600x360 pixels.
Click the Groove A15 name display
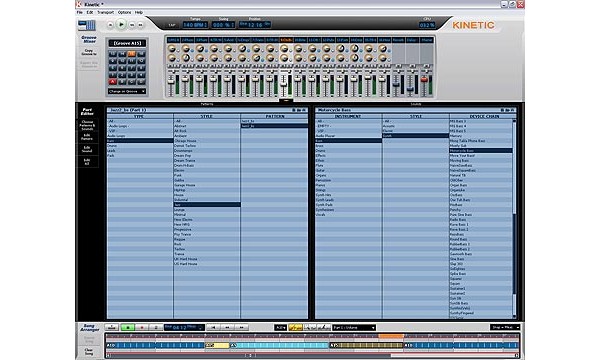(127, 43)
